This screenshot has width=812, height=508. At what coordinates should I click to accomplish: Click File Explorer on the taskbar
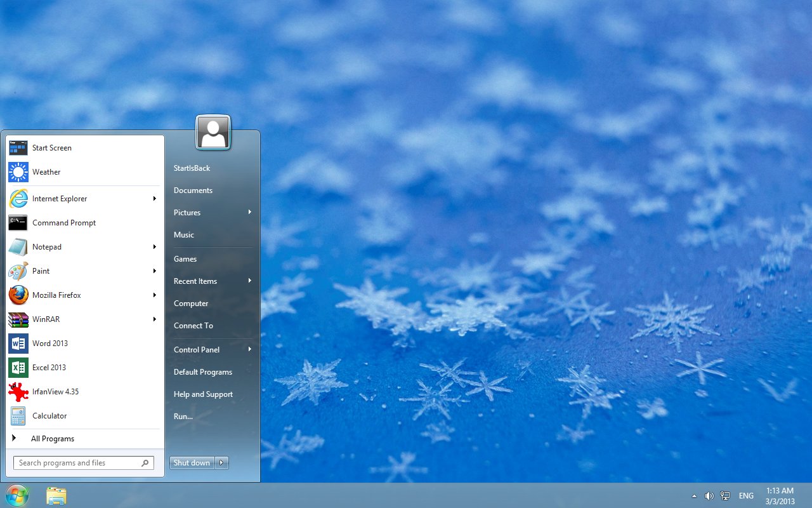click(x=56, y=495)
